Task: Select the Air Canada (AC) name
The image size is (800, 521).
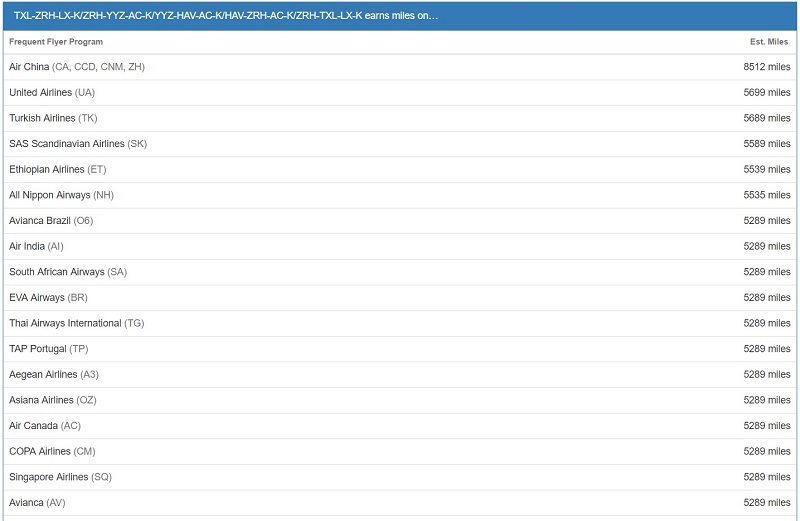Action: 45,426
